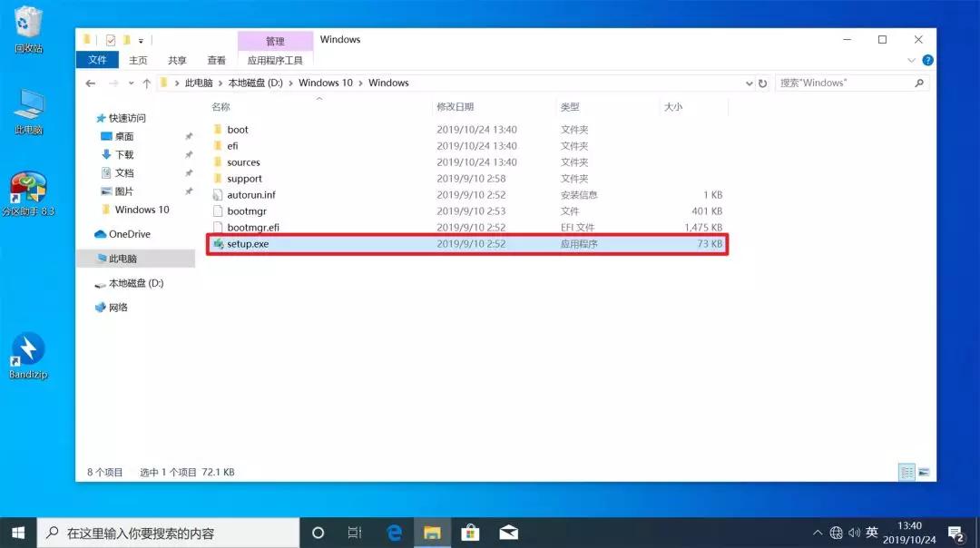
Task: Launch setup.exe application
Action: tap(245, 243)
